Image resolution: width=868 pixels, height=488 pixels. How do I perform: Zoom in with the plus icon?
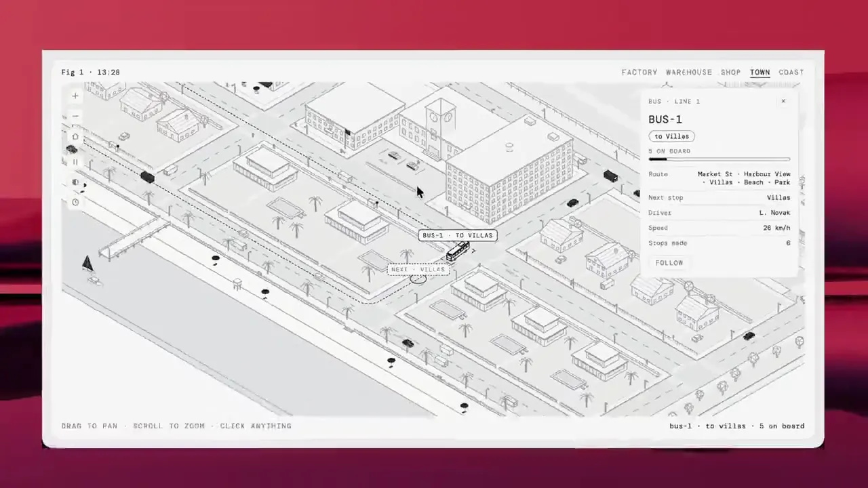coord(75,96)
